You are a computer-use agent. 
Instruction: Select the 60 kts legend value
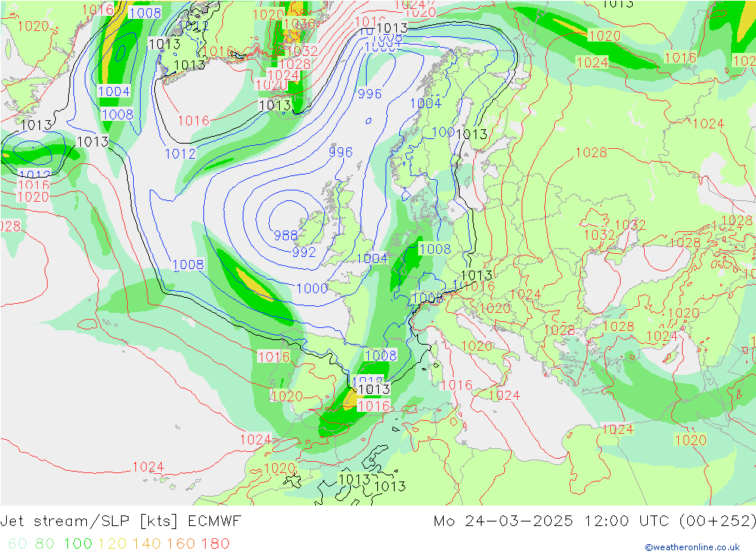18,544
